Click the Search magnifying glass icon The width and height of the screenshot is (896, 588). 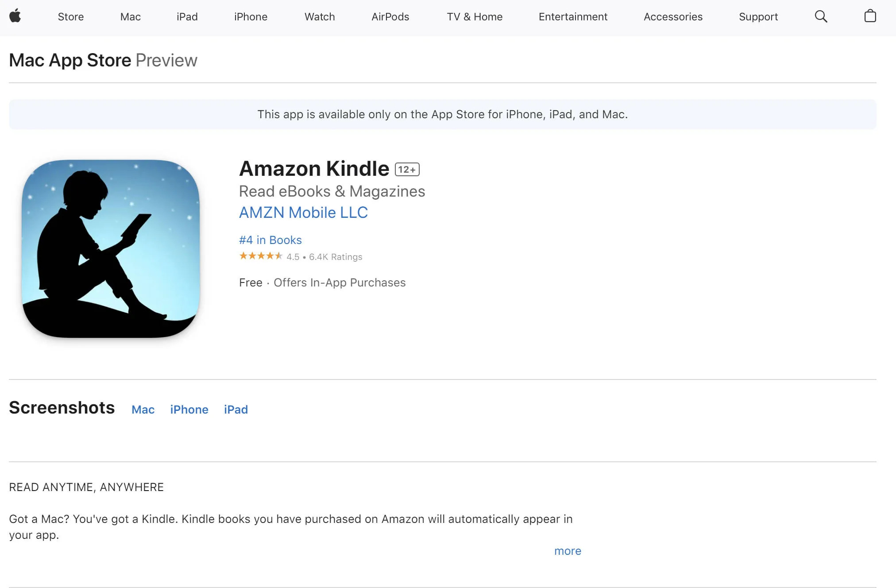821,16
